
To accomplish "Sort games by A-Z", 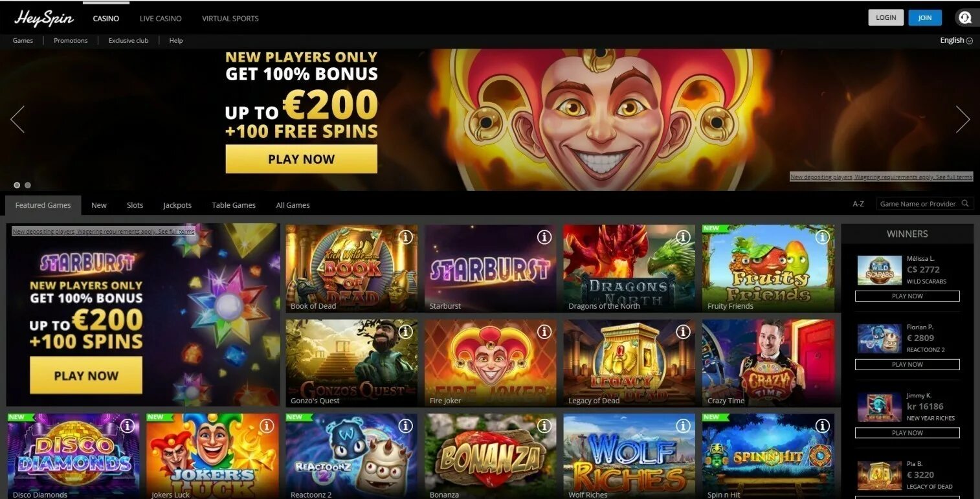I will click(858, 204).
